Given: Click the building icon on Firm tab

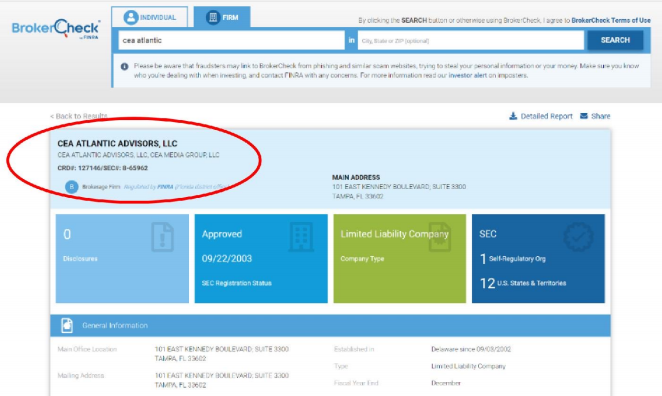Looking at the screenshot, I should [x=213, y=17].
